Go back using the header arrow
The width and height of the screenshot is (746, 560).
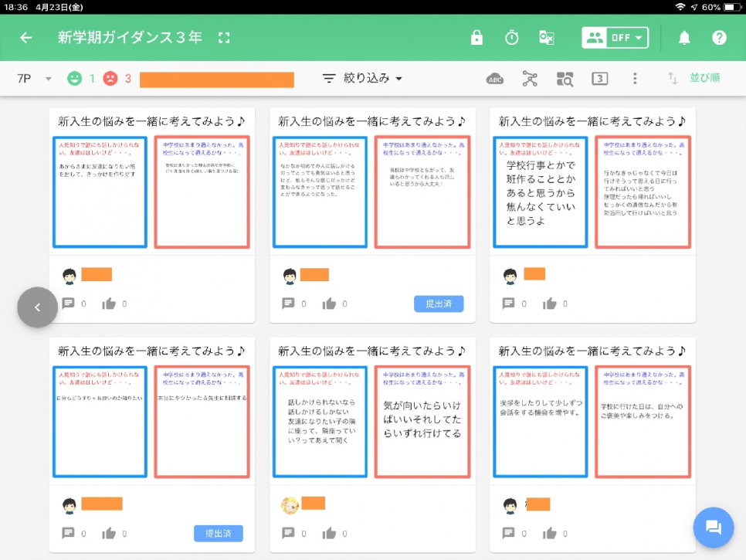click(26, 38)
